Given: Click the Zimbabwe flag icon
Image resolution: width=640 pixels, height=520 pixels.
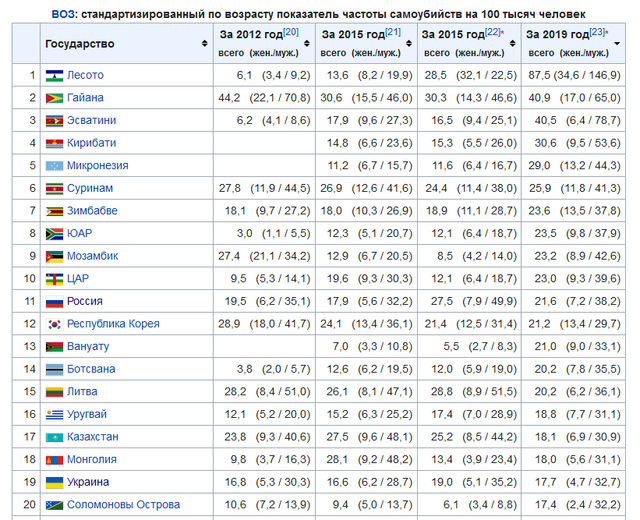Looking at the screenshot, I should [54, 211].
